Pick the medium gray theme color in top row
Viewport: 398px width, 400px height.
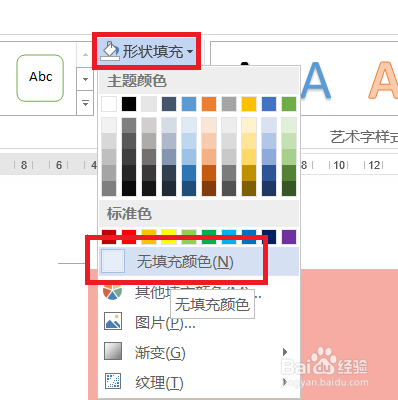click(x=229, y=104)
